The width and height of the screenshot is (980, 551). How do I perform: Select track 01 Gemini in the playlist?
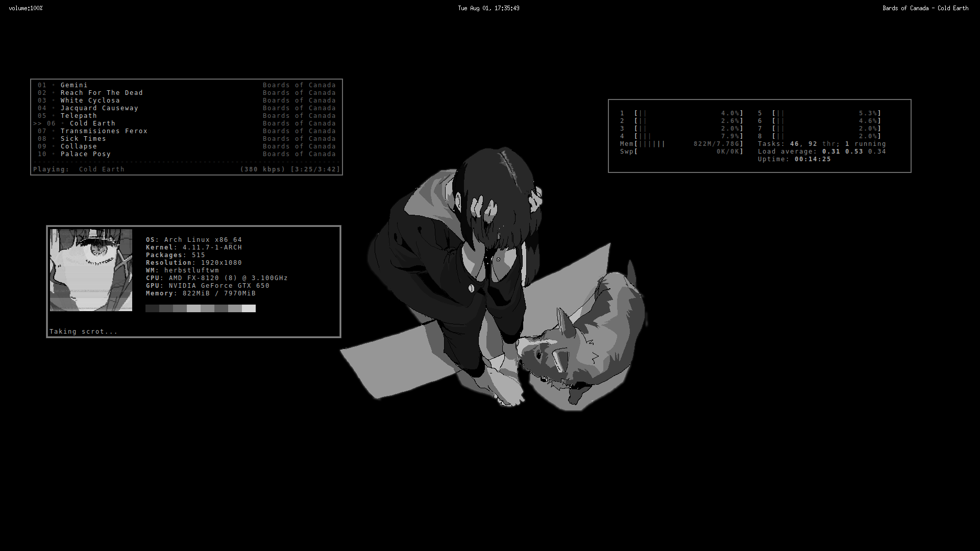tap(186, 85)
